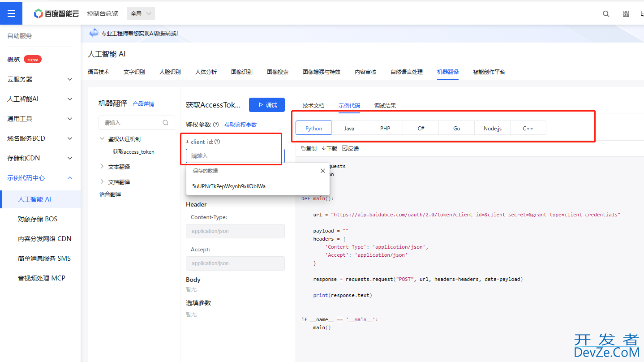Open 简单消息服务 SMS in sidebar

pyautogui.click(x=44, y=259)
